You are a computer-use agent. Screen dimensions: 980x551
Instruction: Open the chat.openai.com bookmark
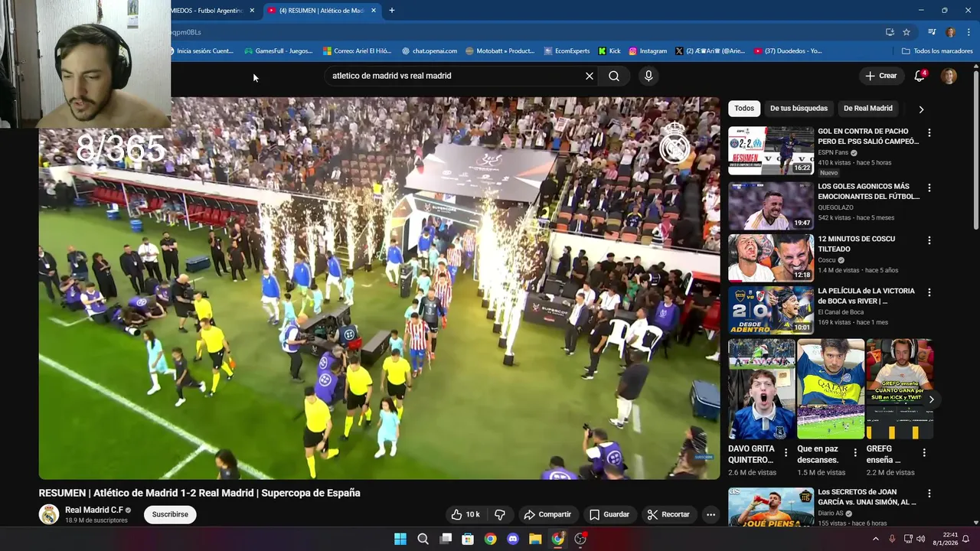[429, 51]
